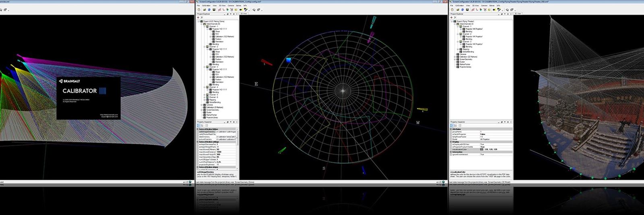Image resolution: width=644 pixels, height=215 pixels.
Task: Close the middle window Project Explorer panel
Action: click(237, 14)
